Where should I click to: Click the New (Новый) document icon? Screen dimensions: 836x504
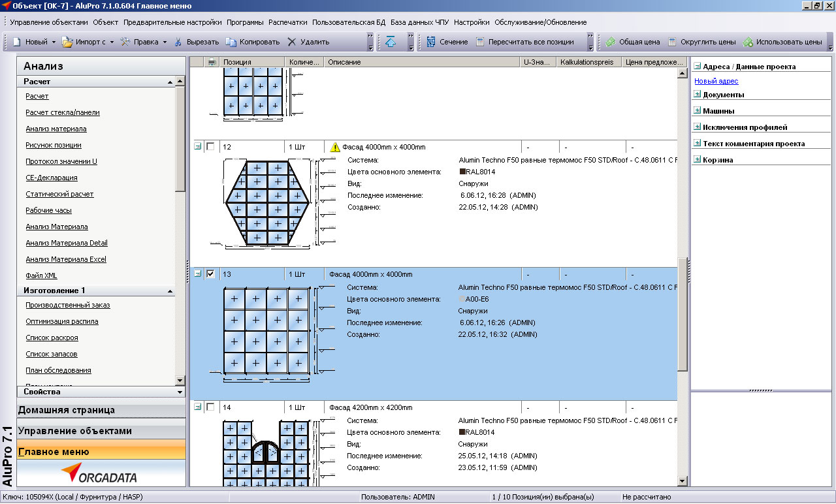(18, 42)
